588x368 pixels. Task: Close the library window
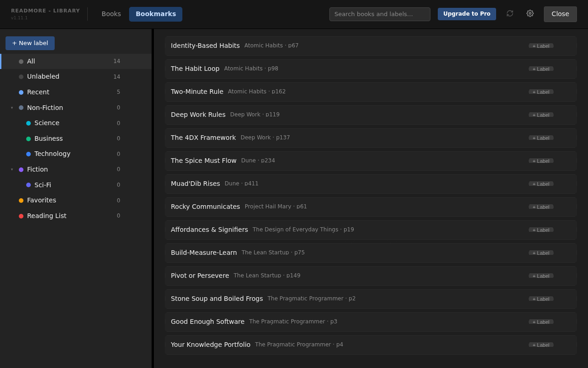(560, 14)
